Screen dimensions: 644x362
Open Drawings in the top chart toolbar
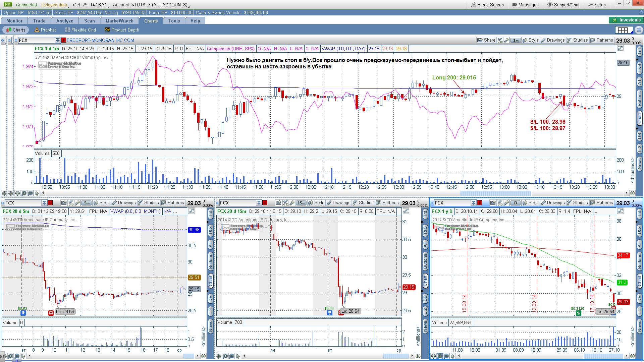tap(553, 40)
